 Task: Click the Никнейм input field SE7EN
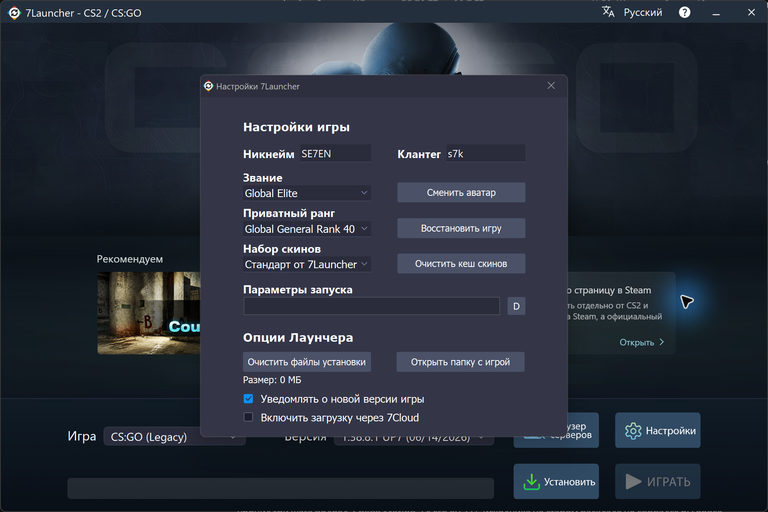click(x=335, y=154)
